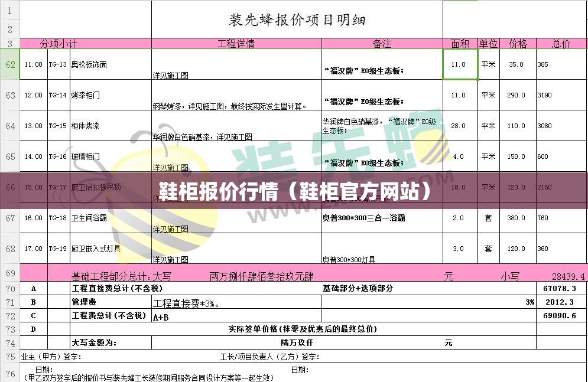Select row header 67
Image resolution: width=588 pixels, height=382 pixels.
(9, 218)
